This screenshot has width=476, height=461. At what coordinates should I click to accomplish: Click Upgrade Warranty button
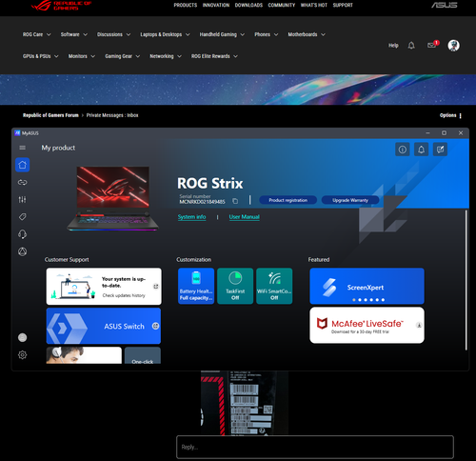point(350,200)
